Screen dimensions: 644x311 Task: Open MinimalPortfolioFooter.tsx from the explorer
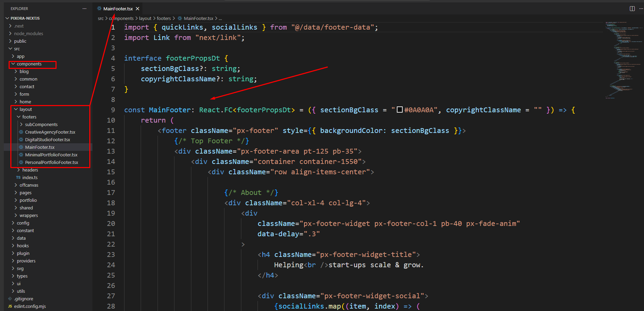[51, 155]
